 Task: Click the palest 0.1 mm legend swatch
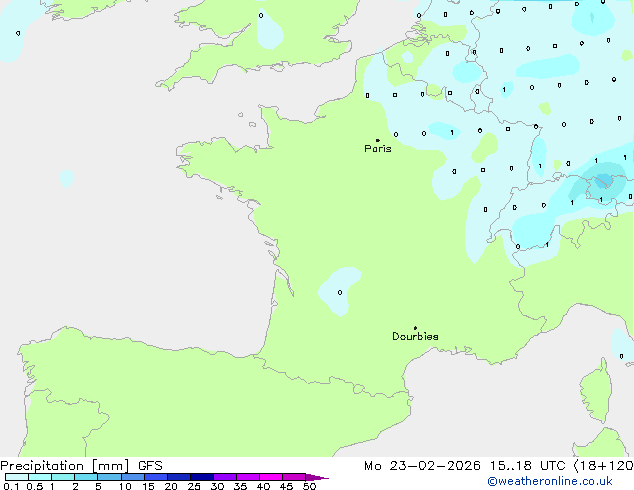pos(16,477)
